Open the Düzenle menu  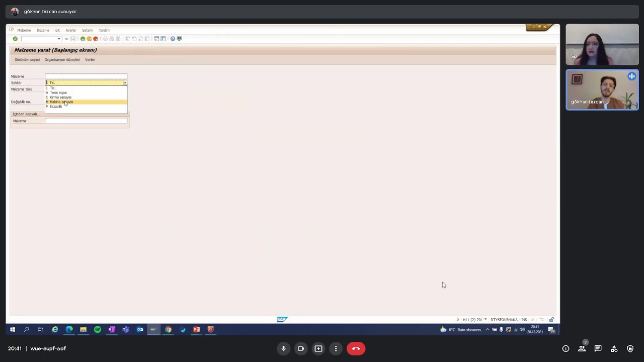43,30
